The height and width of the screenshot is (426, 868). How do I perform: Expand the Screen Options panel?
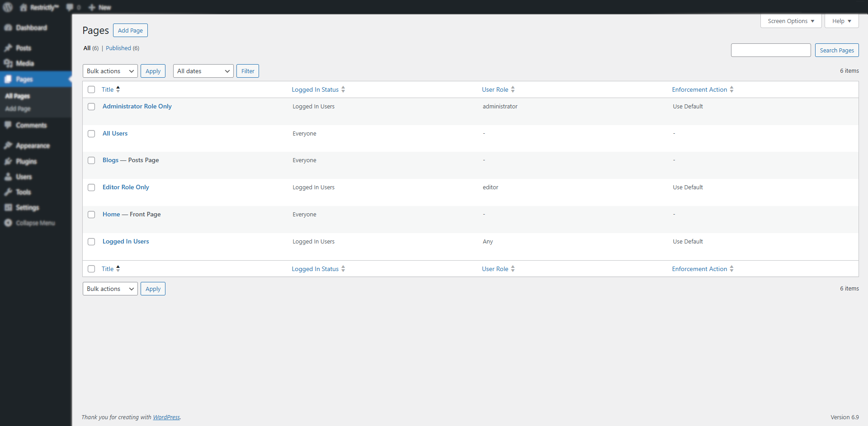[791, 21]
